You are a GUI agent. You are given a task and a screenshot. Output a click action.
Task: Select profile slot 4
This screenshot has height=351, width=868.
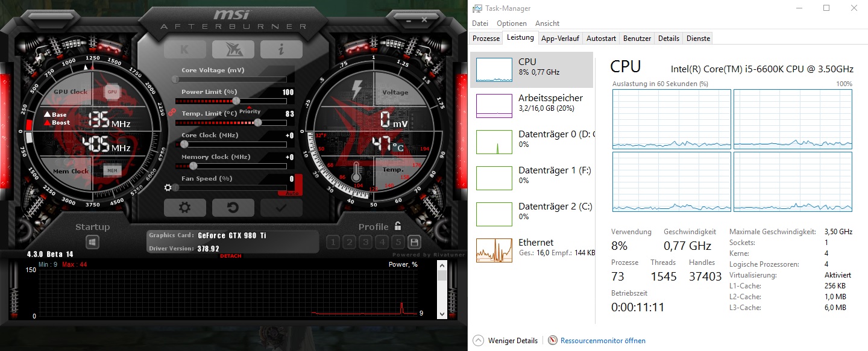382,243
